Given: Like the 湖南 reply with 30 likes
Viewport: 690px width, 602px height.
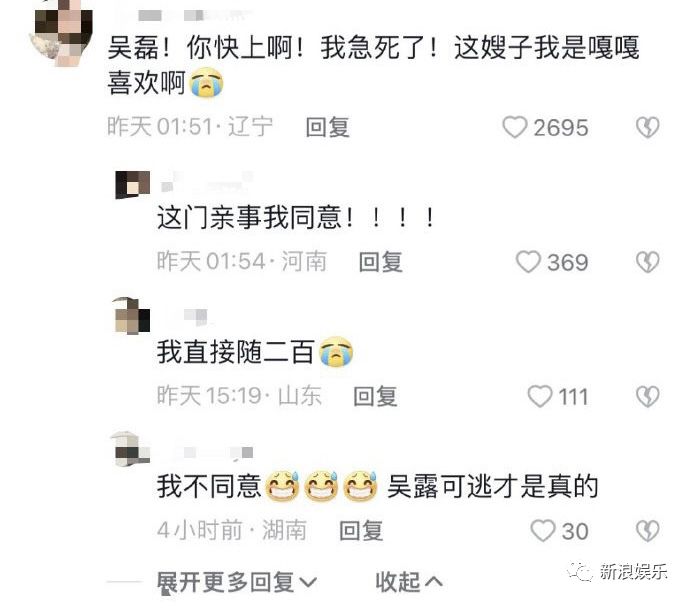Looking at the screenshot, I should click(x=543, y=530).
